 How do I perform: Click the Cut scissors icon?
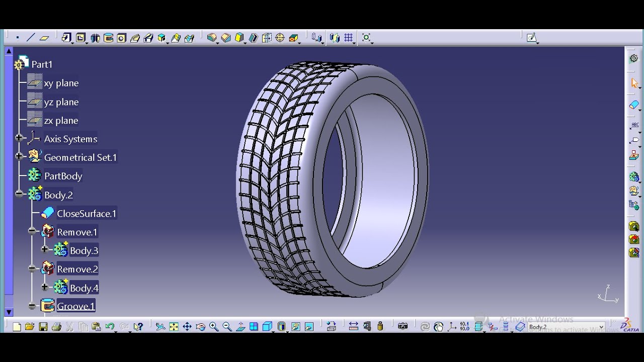pyautogui.click(x=69, y=327)
